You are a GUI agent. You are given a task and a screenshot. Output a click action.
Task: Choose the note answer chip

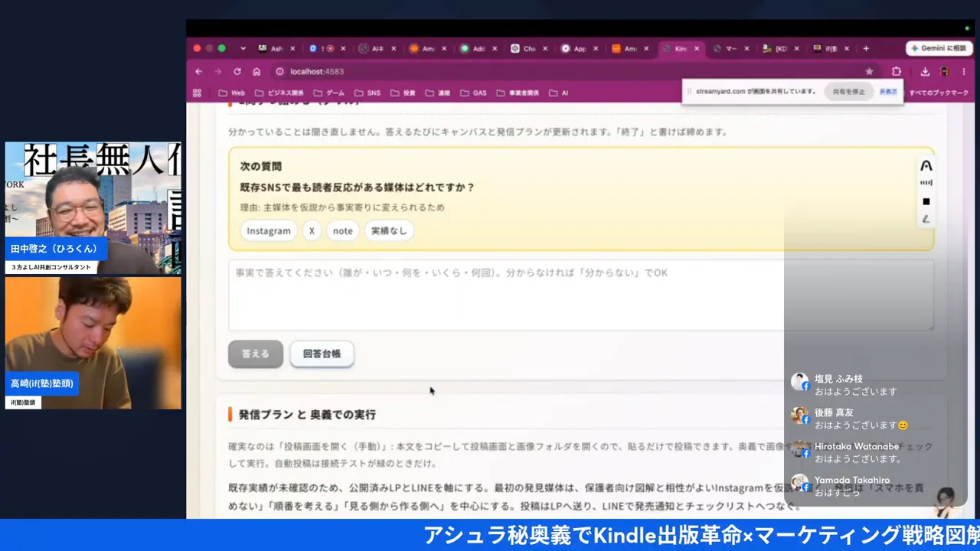pyautogui.click(x=343, y=230)
